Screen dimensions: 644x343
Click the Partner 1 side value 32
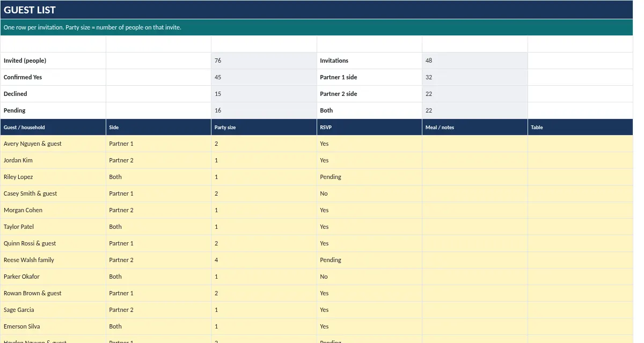tap(475, 77)
